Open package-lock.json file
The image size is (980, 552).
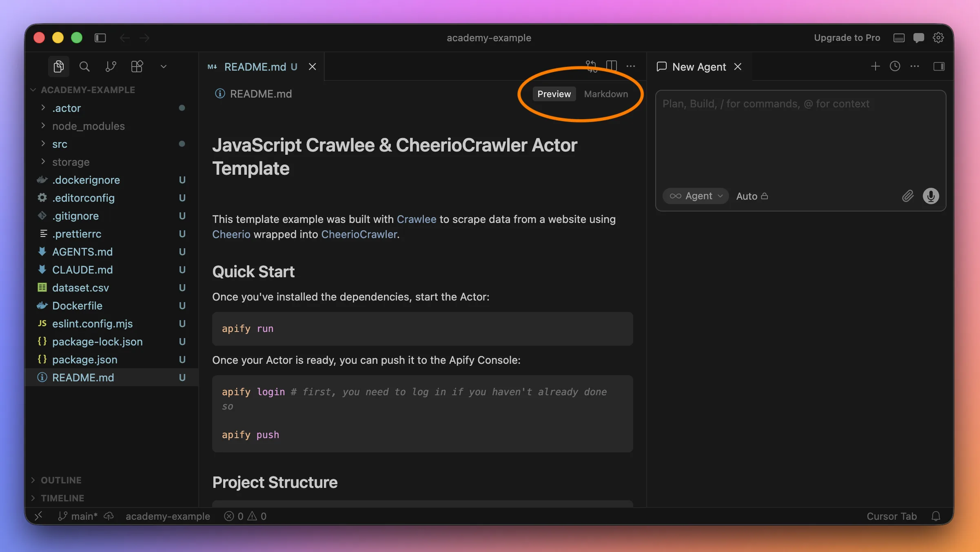111,341
